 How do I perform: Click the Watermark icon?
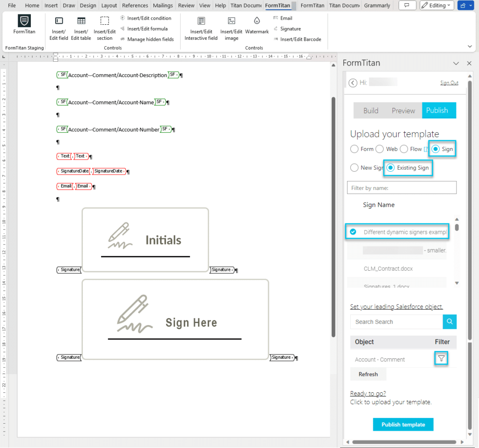point(257,22)
